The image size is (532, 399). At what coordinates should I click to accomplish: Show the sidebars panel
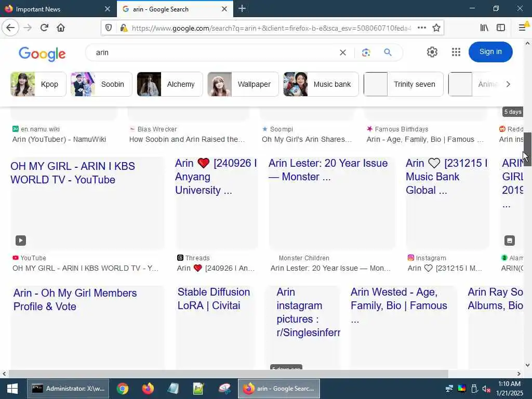(x=501, y=28)
